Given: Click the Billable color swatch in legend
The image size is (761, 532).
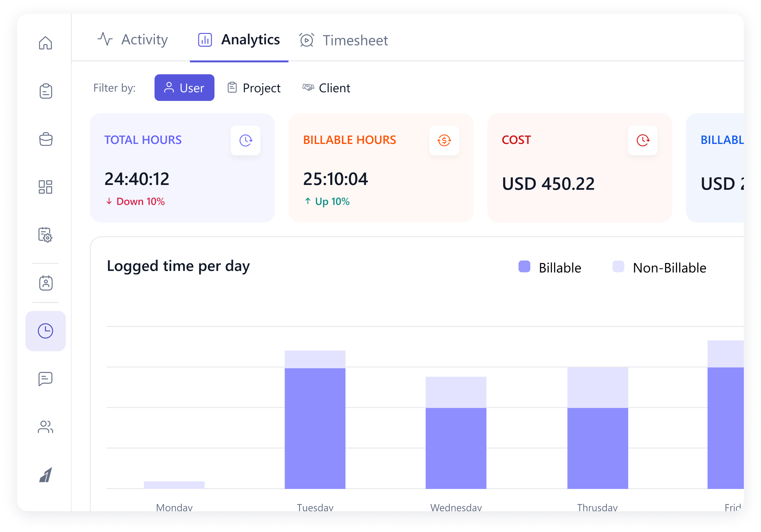Looking at the screenshot, I should (525, 267).
